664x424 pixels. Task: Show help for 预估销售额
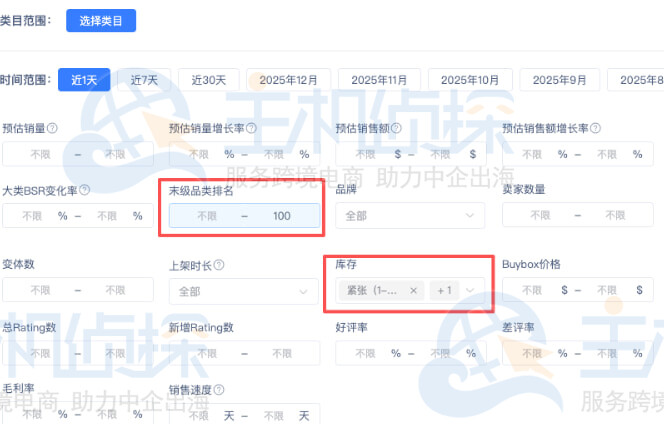[x=396, y=128]
